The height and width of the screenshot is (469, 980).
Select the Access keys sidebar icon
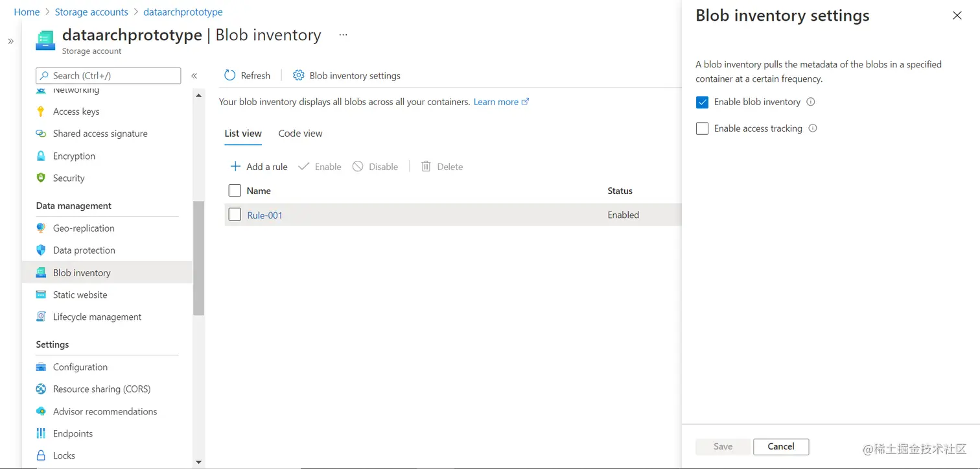[x=40, y=111]
